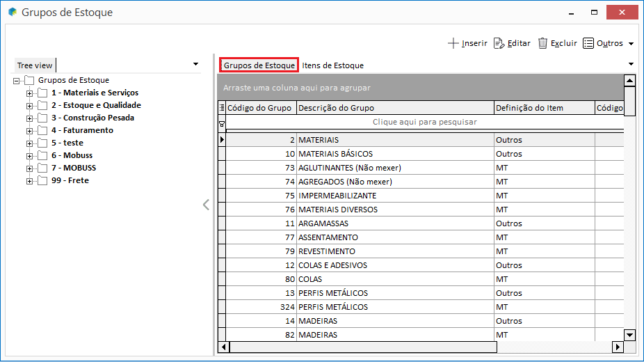Expand the 2 - Estoque e Qualidade node
644x362 pixels.
[x=29, y=106]
